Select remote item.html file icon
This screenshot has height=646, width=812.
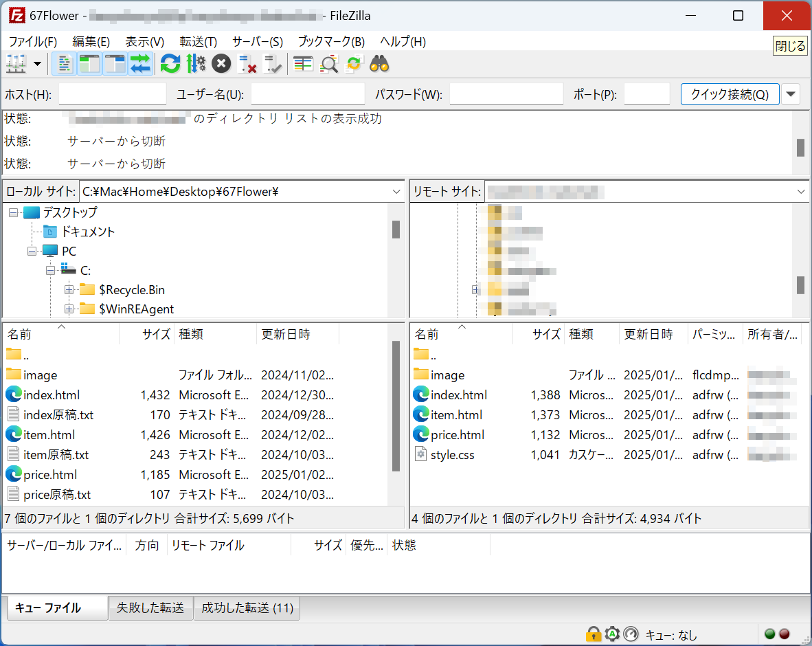(x=421, y=414)
